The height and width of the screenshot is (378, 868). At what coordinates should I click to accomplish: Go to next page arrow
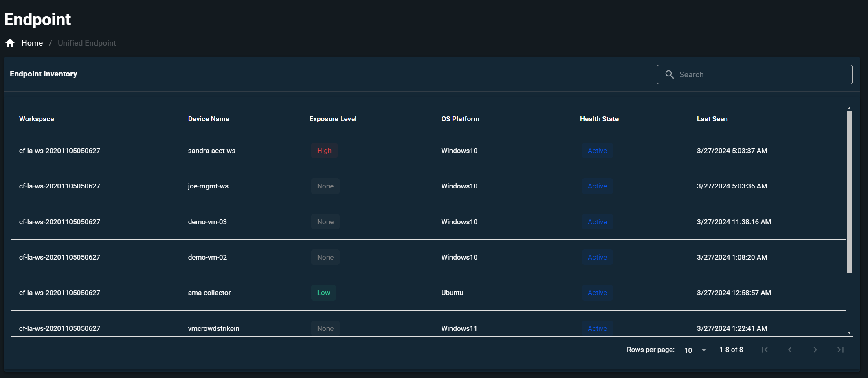pos(815,350)
